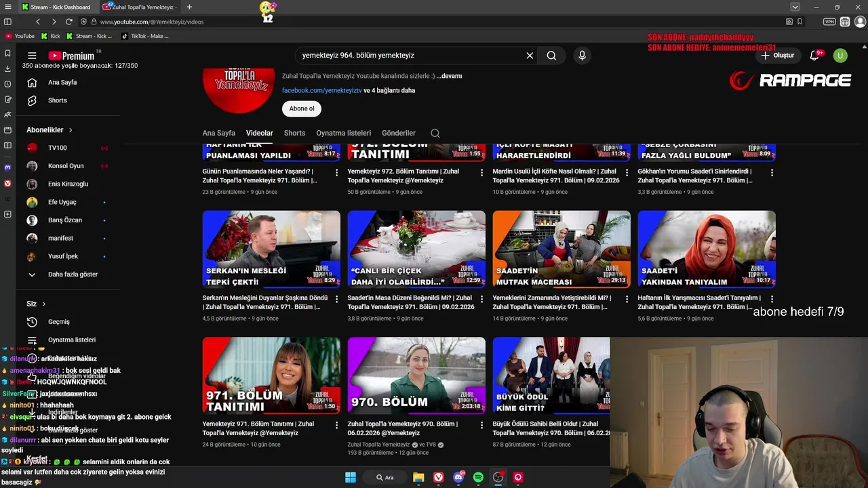Open options for Yemekteyiz 971. Bölüm Tanıtımı

click(x=336, y=425)
